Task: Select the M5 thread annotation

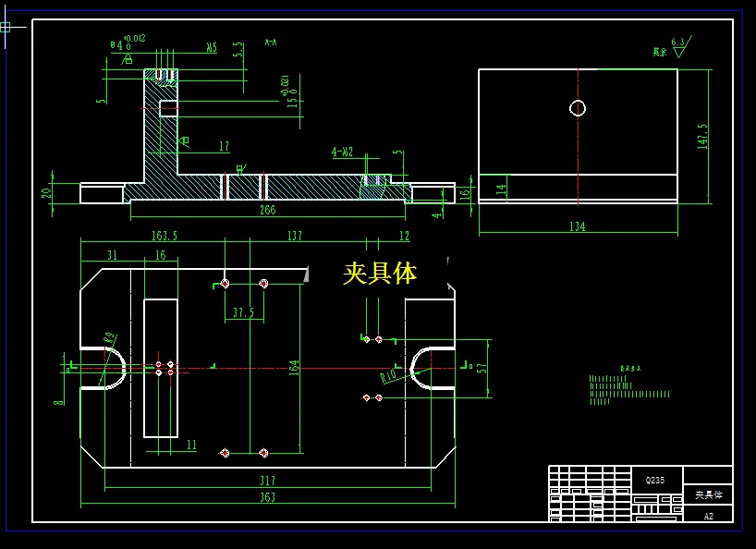Action: point(212,44)
